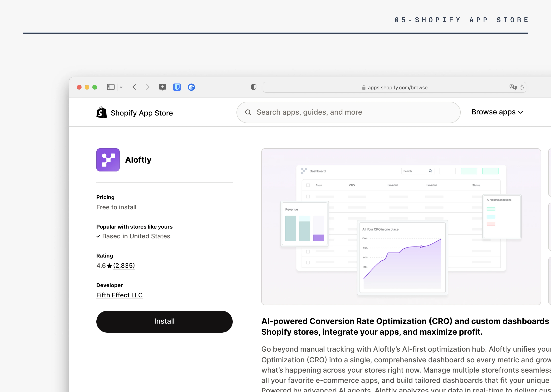Screen dimensions: 551x392
Task: Minimize the window with the yellow button
Action: click(87, 87)
